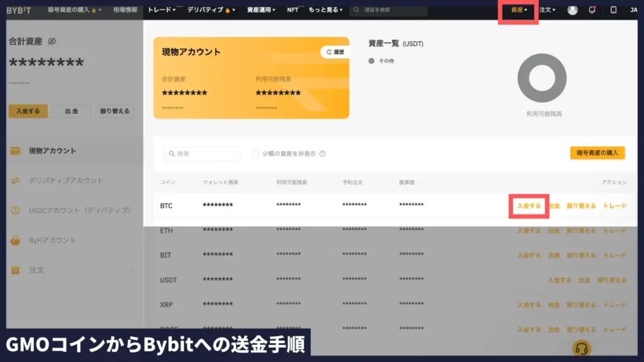Click the ETH coin name in the table

(x=166, y=231)
